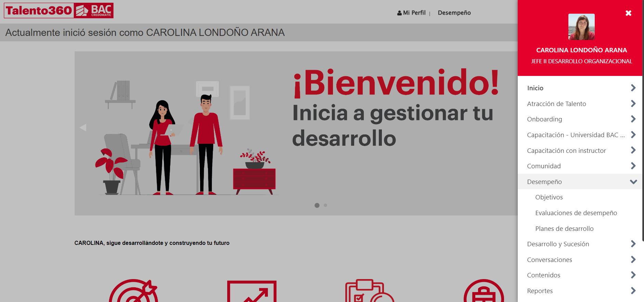
Task: Expand Capacitación - Universidad BAC chevron
Action: [633, 135]
